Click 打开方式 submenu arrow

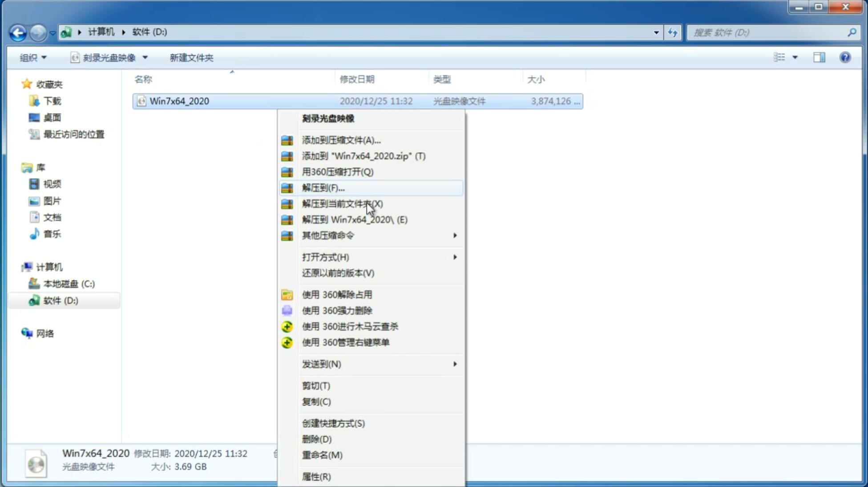(x=454, y=256)
